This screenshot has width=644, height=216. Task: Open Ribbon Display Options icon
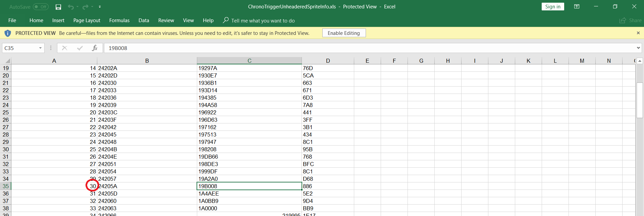point(577,7)
